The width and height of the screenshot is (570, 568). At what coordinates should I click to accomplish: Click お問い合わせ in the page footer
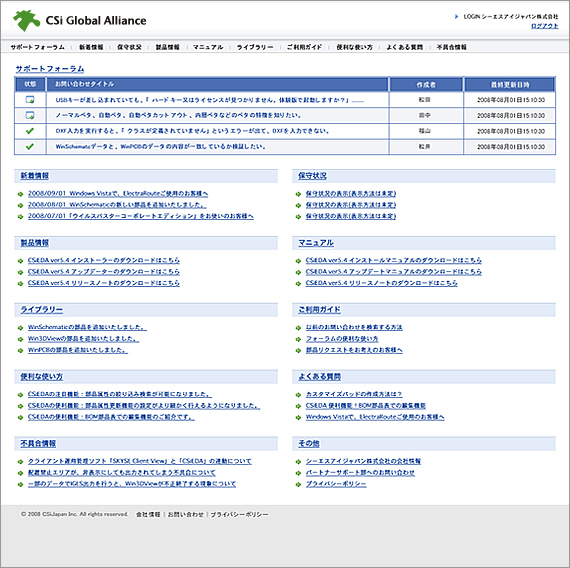pos(185,515)
